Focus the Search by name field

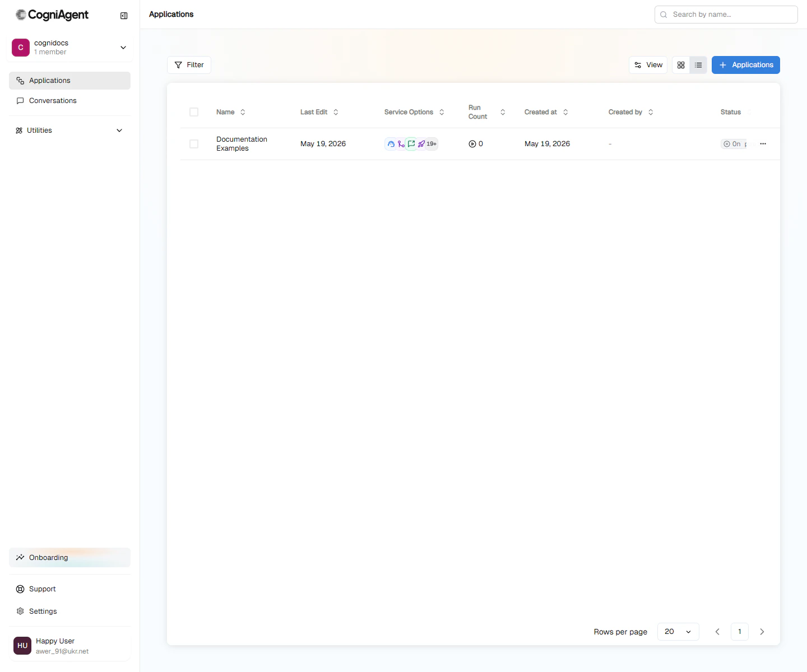click(726, 15)
